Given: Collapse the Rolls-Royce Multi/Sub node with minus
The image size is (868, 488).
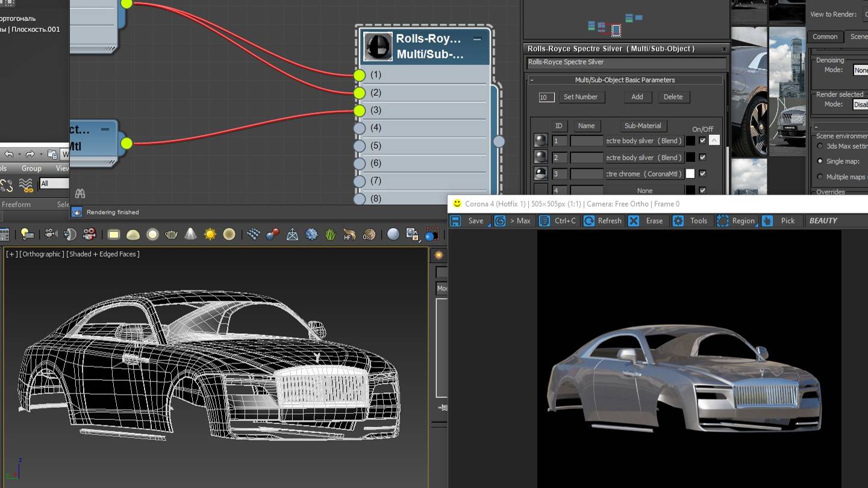Looking at the screenshot, I should [x=477, y=39].
